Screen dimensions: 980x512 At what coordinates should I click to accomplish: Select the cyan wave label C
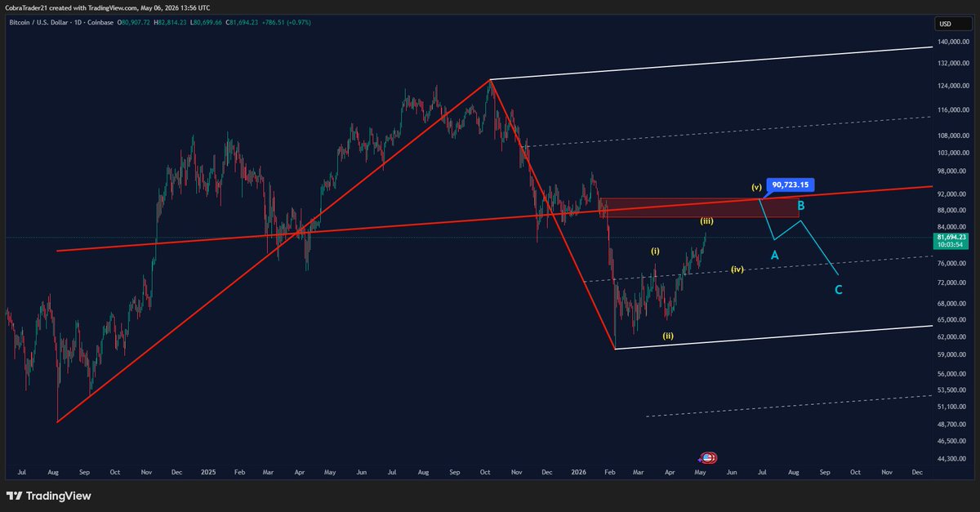(x=838, y=289)
